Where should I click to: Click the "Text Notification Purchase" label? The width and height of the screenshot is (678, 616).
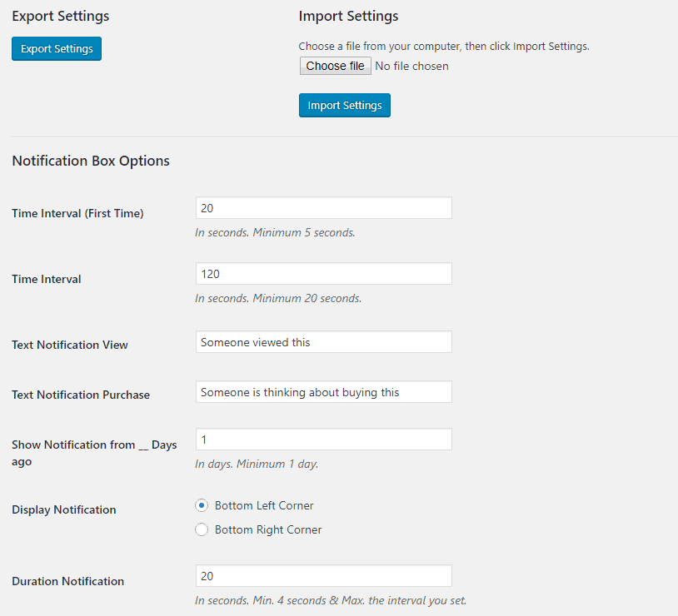click(81, 395)
